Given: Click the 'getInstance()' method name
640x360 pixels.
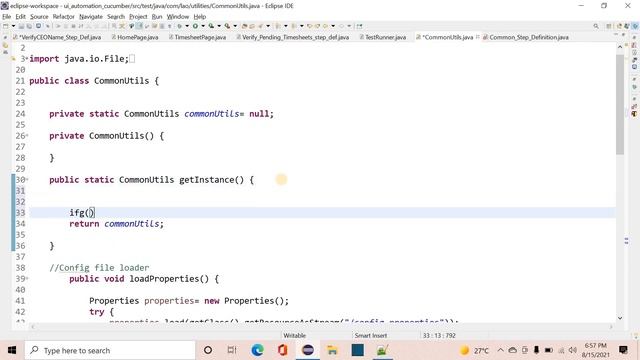Looking at the screenshot, I should click(211, 180).
